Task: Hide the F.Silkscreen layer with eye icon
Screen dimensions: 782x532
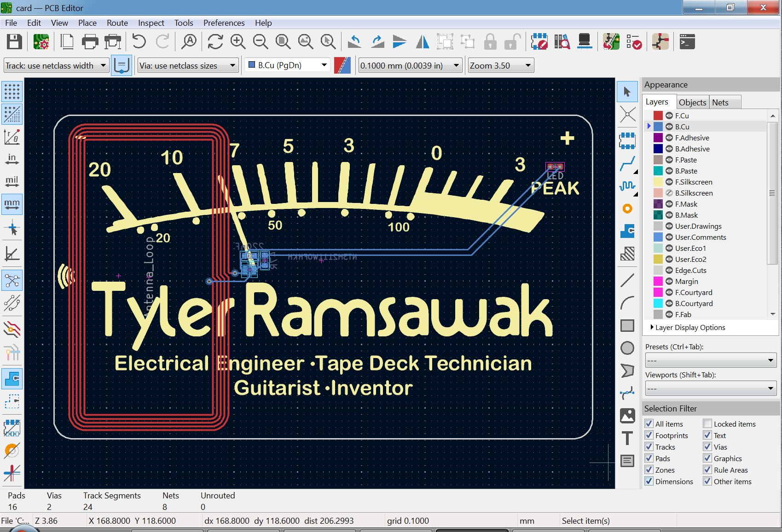Action: coord(669,182)
